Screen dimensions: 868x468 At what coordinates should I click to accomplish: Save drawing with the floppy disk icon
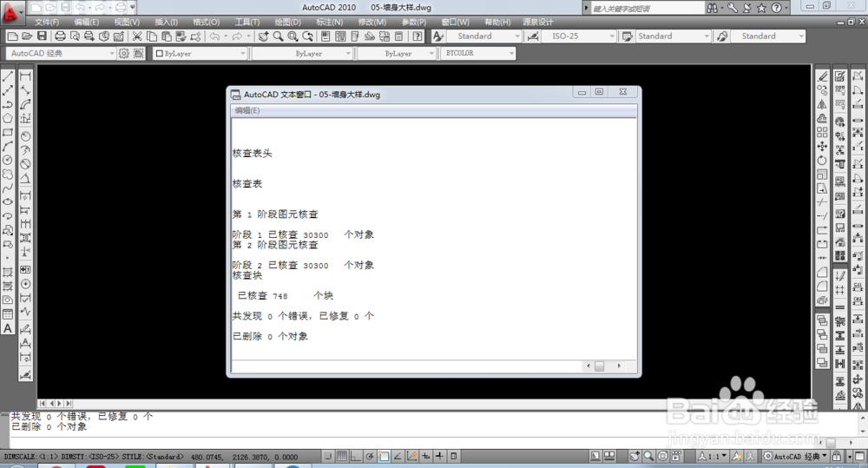click(42, 36)
